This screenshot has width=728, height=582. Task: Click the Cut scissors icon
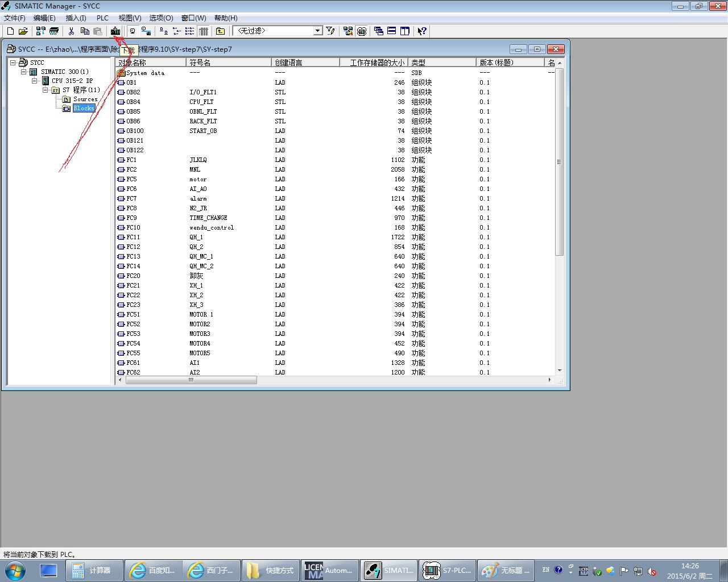click(71, 31)
